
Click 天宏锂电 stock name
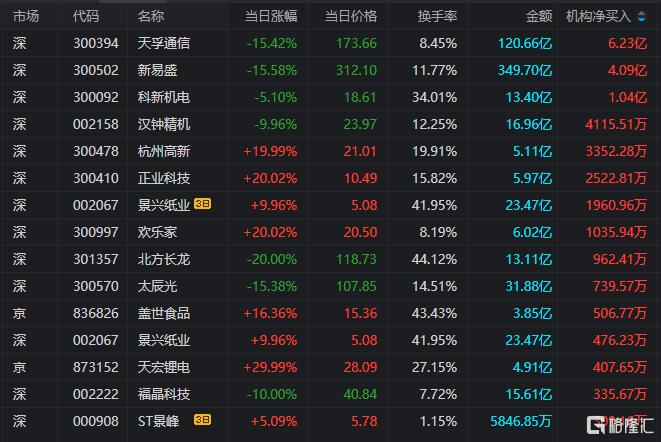click(164, 367)
